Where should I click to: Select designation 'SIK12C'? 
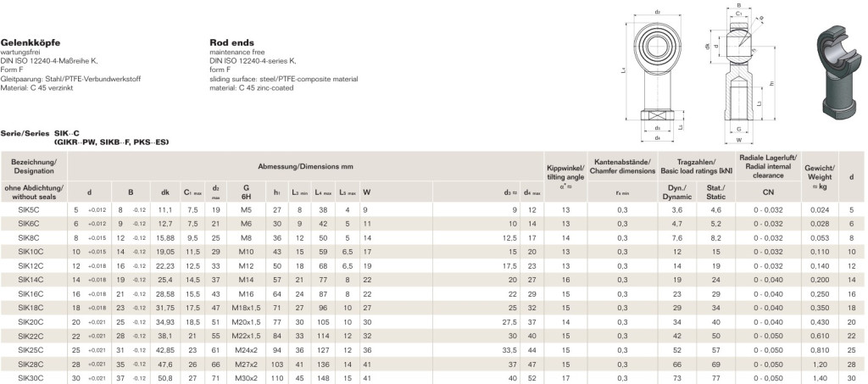[x=31, y=265]
